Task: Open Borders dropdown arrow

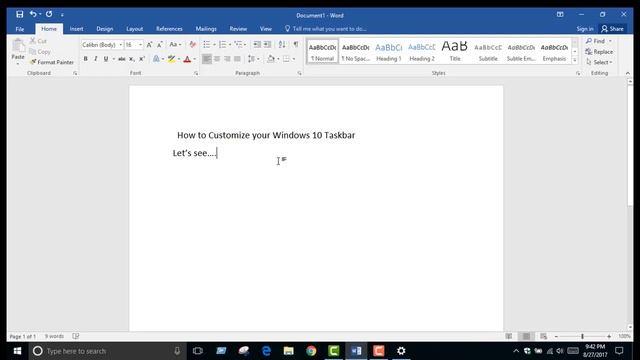Action: point(294,59)
